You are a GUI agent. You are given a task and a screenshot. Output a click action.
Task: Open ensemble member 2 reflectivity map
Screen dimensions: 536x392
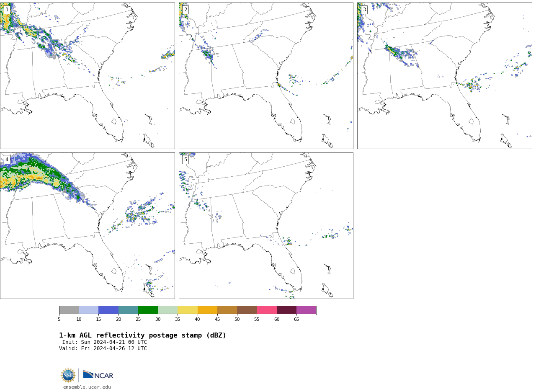coord(266,76)
